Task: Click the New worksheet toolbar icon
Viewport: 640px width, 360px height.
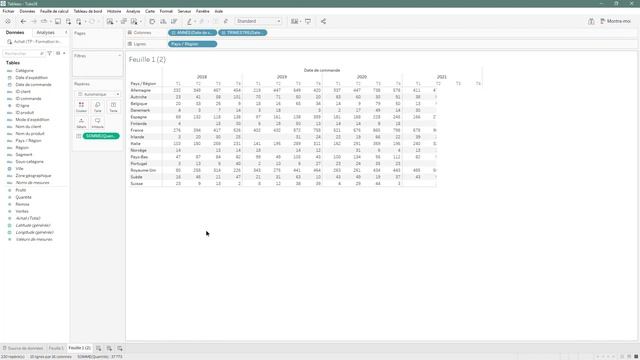Action: click(110, 21)
